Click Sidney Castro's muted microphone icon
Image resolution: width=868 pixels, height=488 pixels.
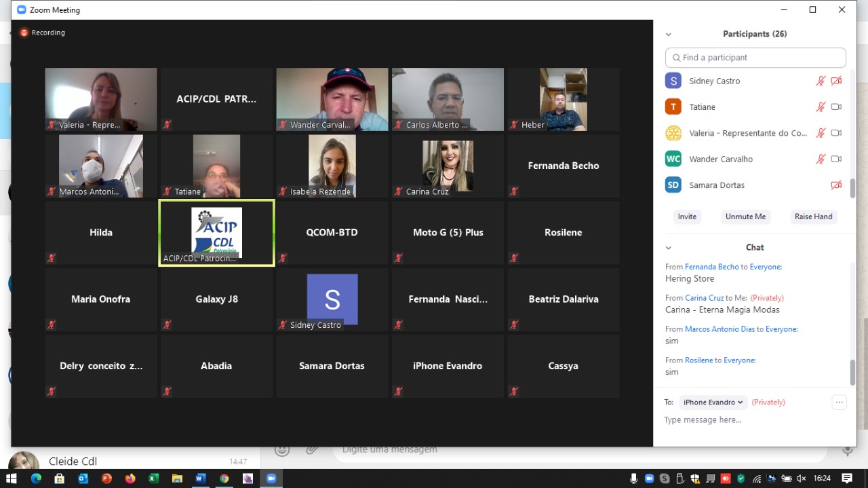[821, 81]
